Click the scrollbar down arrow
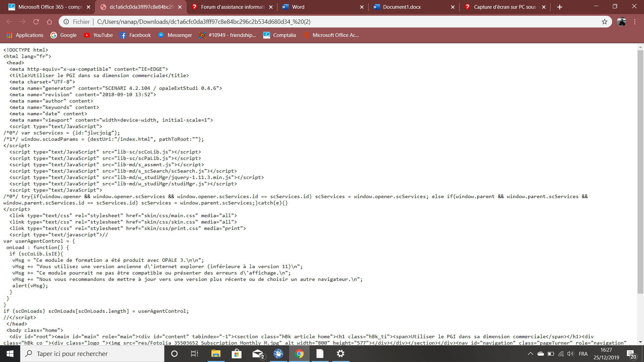644x362 pixels. [x=640, y=342]
